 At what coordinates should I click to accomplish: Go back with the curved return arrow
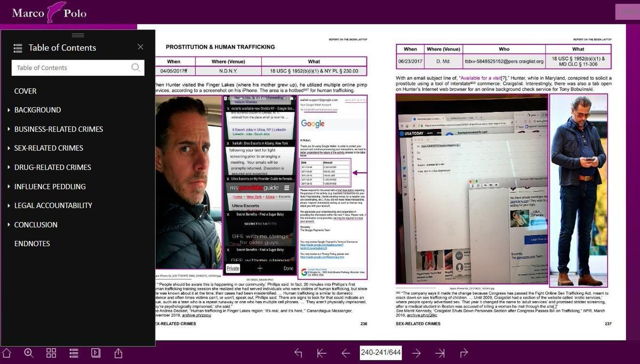[298, 353]
